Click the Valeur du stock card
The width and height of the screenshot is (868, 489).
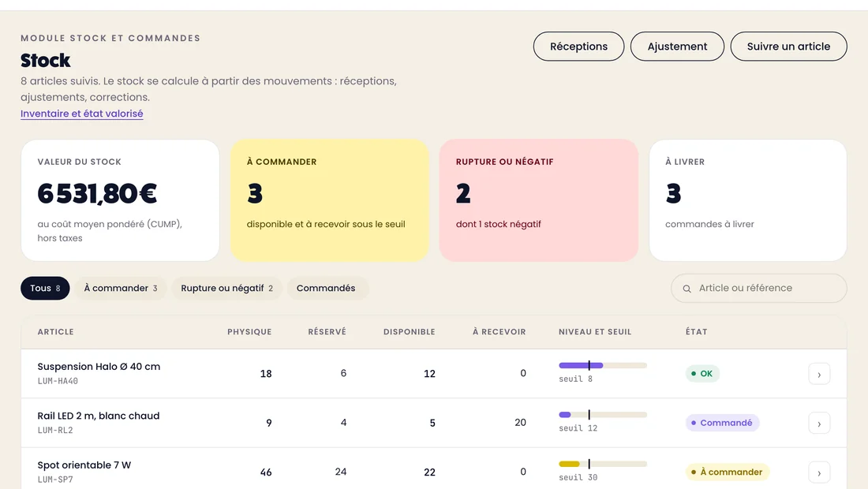click(120, 200)
